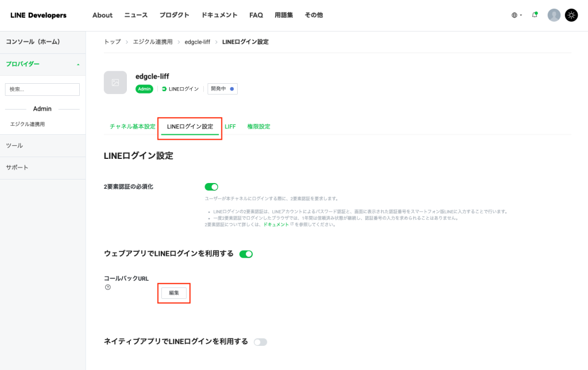Select エジクル連携用 provider in the sidebar

click(28, 124)
